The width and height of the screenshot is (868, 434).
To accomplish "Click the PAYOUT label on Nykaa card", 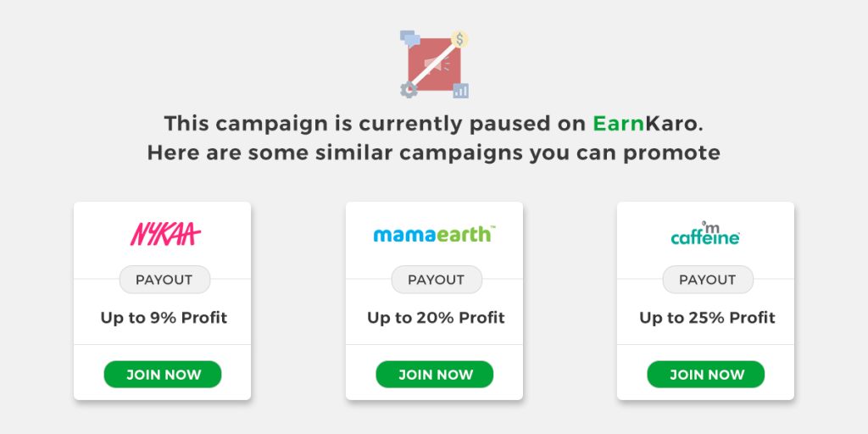I will pos(165,280).
